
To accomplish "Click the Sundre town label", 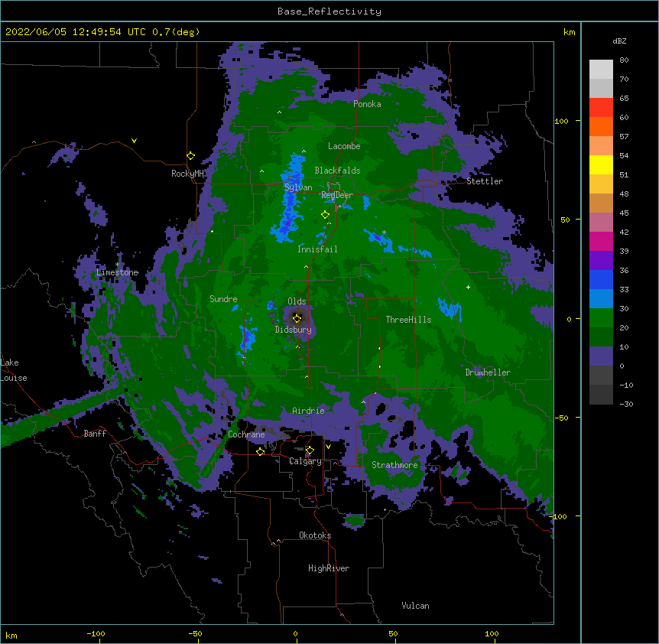I will coord(223,299).
